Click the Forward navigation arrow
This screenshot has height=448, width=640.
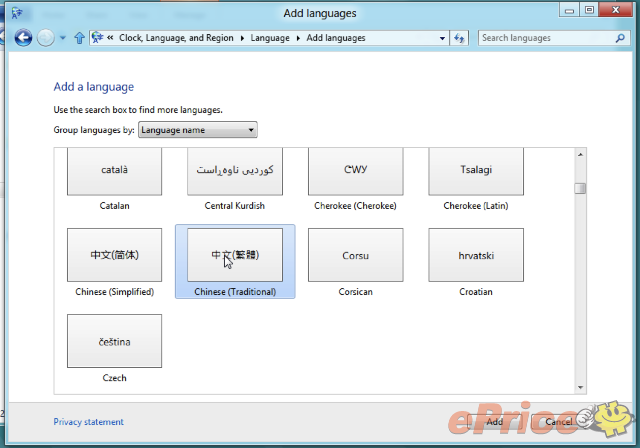(46, 38)
